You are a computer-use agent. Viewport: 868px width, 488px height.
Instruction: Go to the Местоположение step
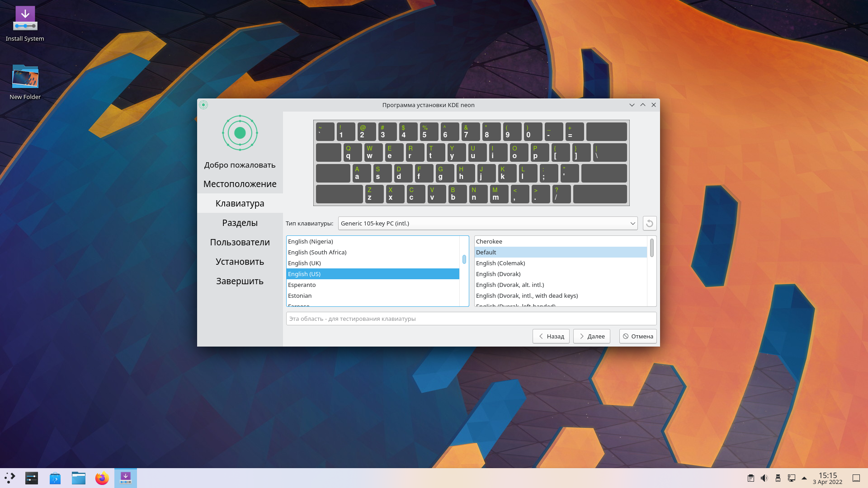pos(240,184)
